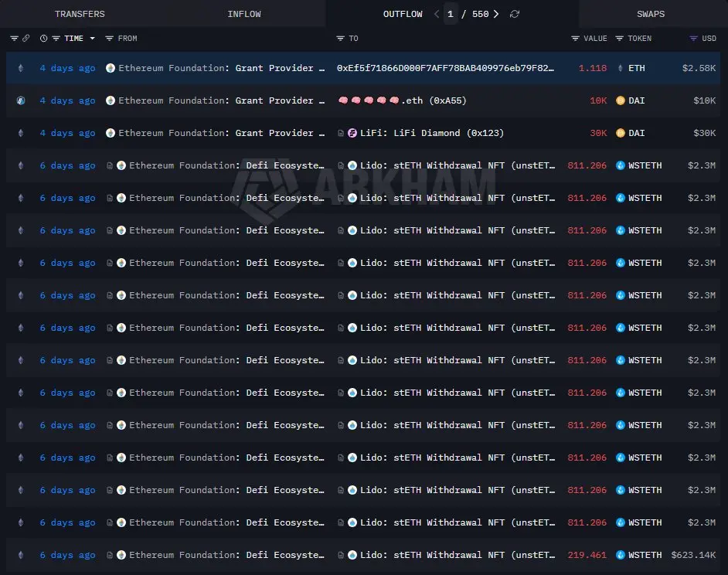Open recipient address 0xEf5f71866D000F7AFF78BAB409976eb79F82

click(x=445, y=68)
